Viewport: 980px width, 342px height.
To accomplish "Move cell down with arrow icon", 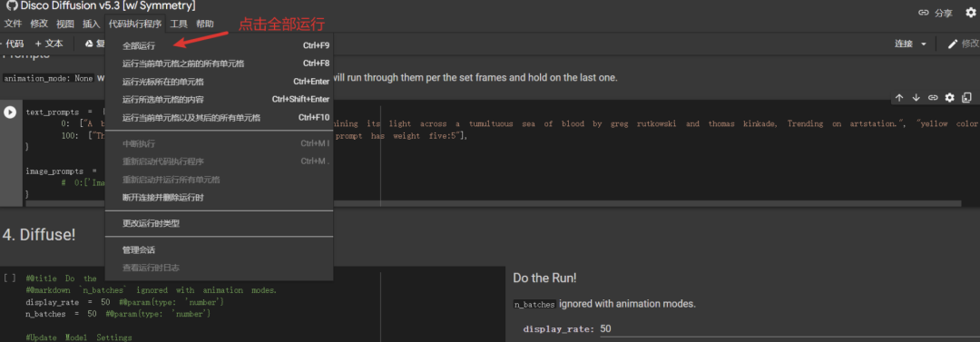I will point(916,98).
